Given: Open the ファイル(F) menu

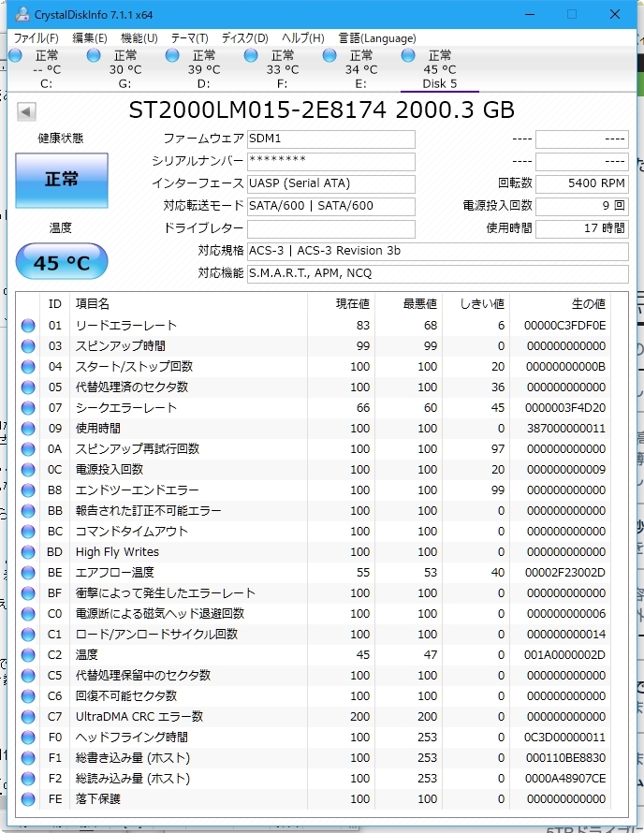Looking at the screenshot, I should point(36,38).
